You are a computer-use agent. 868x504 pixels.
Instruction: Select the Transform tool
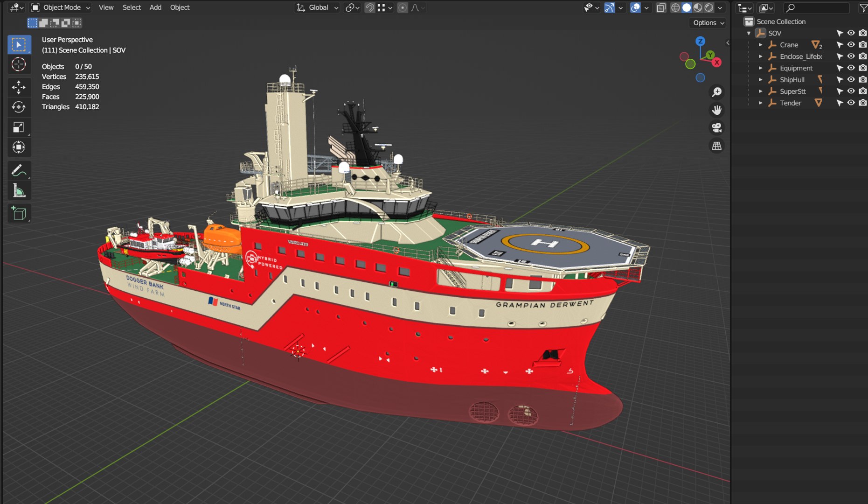point(19,147)
